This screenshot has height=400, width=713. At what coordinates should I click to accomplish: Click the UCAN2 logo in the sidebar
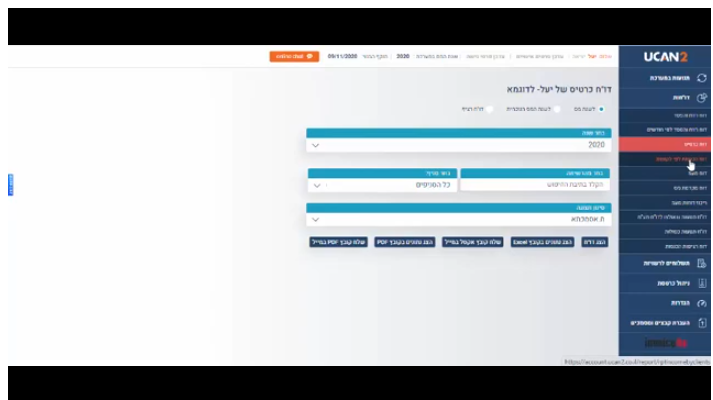coord(665,57)
